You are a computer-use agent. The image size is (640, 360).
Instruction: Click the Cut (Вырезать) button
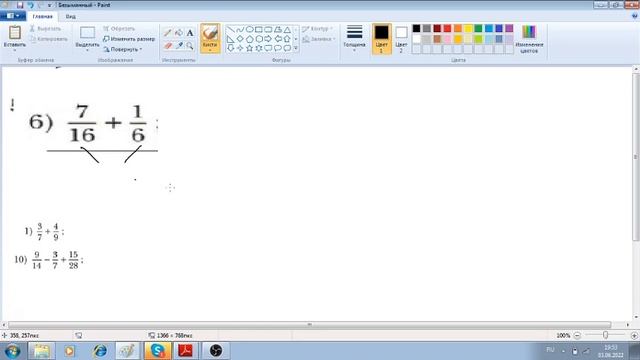pos(45,29)
